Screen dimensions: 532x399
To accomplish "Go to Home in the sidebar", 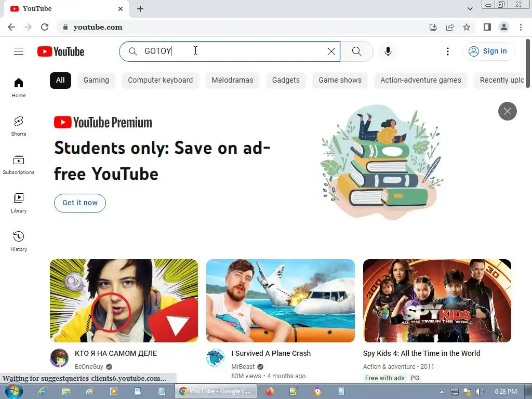I will [x=19, y=87].
